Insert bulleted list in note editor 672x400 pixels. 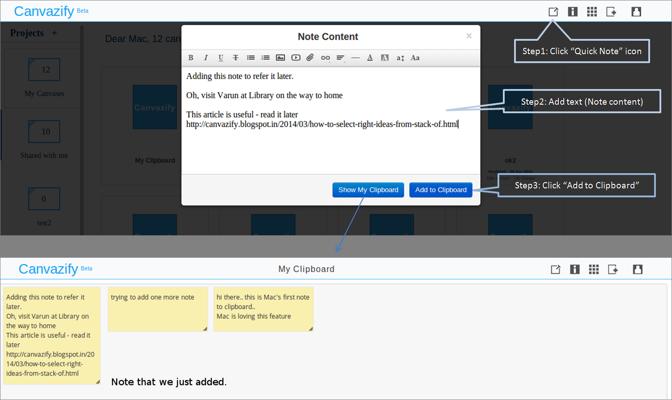tap(251, 57)
